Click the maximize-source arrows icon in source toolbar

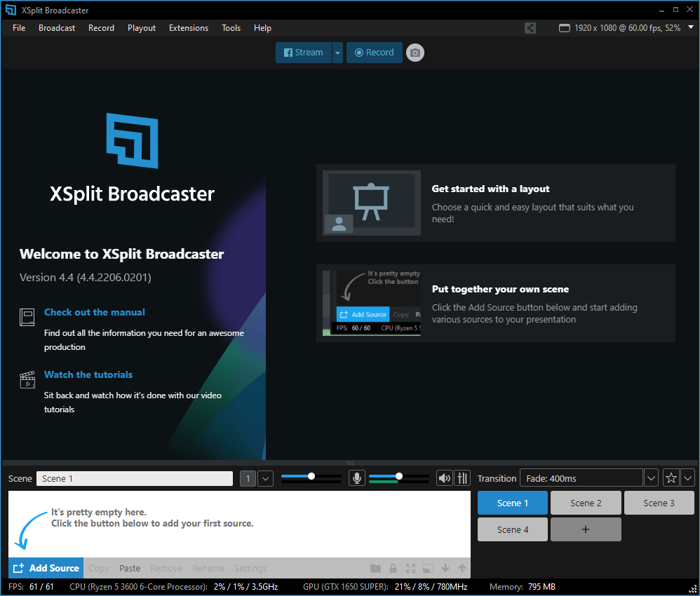point(410,568)
